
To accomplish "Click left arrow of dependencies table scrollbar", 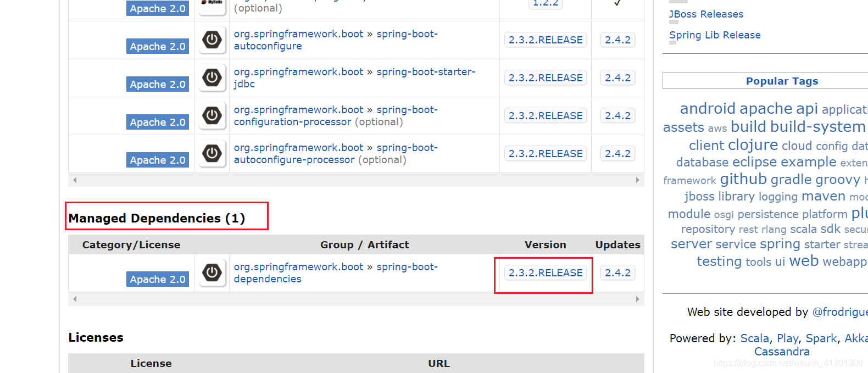I will [75, 180].
